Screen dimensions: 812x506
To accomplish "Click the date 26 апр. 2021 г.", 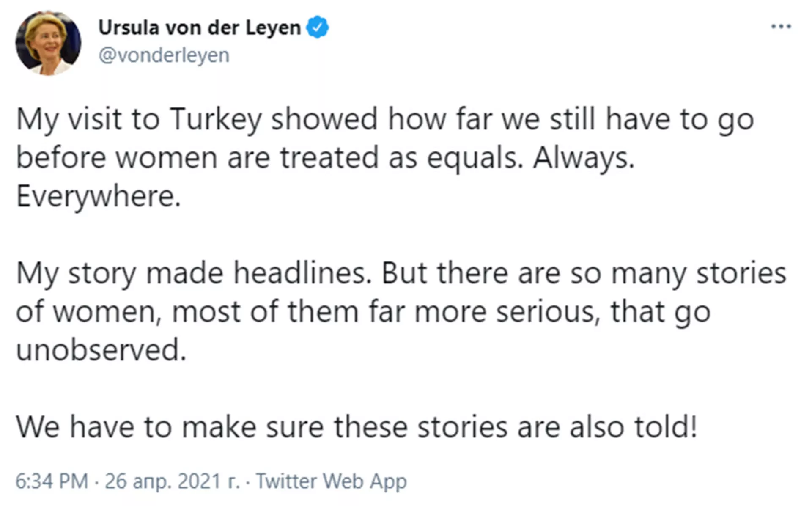I will 172,481.
